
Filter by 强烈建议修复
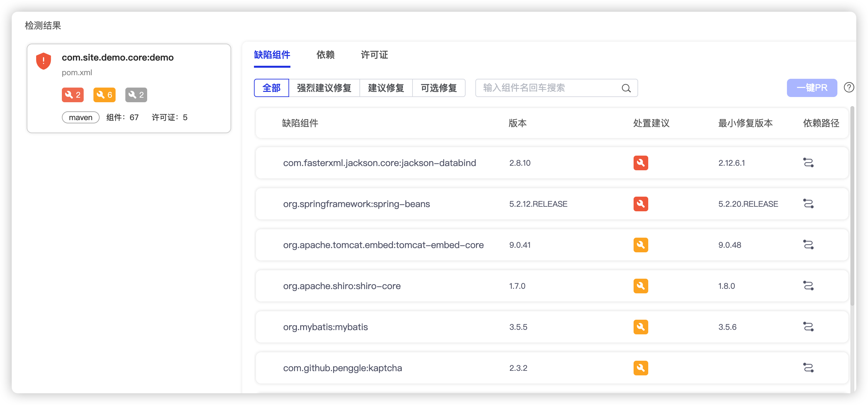pyautogui.click(x=324, y=88)
